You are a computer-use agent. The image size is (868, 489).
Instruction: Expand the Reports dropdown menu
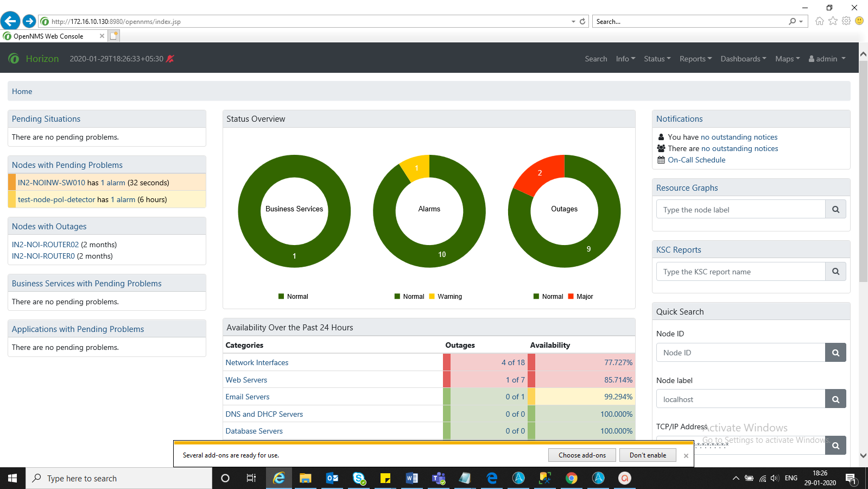point(695,59)
